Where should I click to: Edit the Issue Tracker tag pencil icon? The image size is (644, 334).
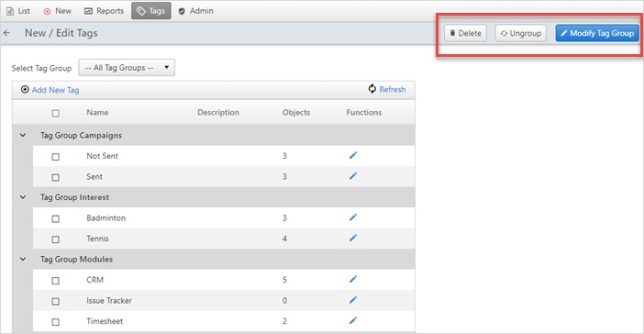(353, 300)
